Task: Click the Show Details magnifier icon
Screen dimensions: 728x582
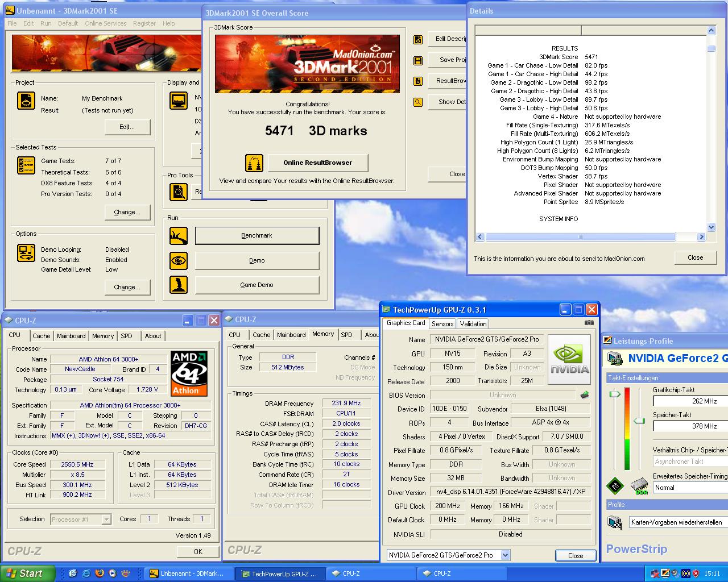Action: (x=418, y=102)
